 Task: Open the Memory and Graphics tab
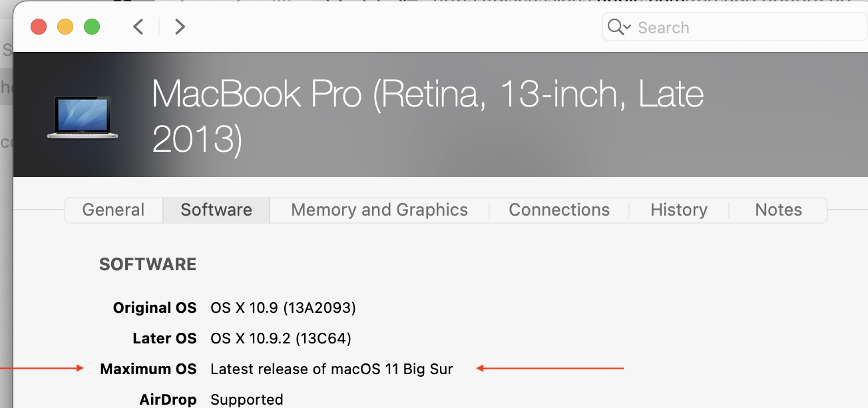(379, 210)
